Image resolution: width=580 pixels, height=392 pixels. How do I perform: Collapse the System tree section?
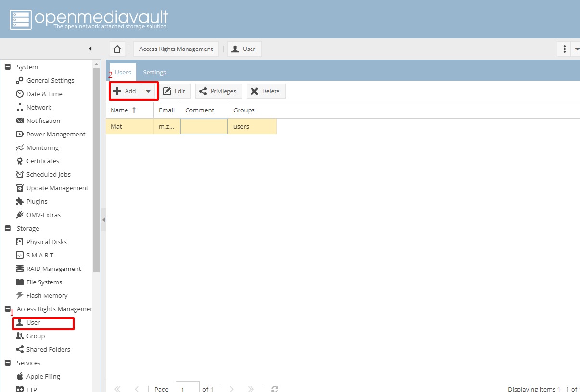(7, 67)
